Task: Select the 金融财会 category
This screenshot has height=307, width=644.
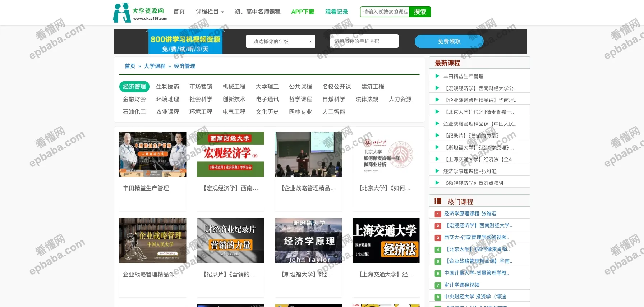Action: tap(134, 99)
